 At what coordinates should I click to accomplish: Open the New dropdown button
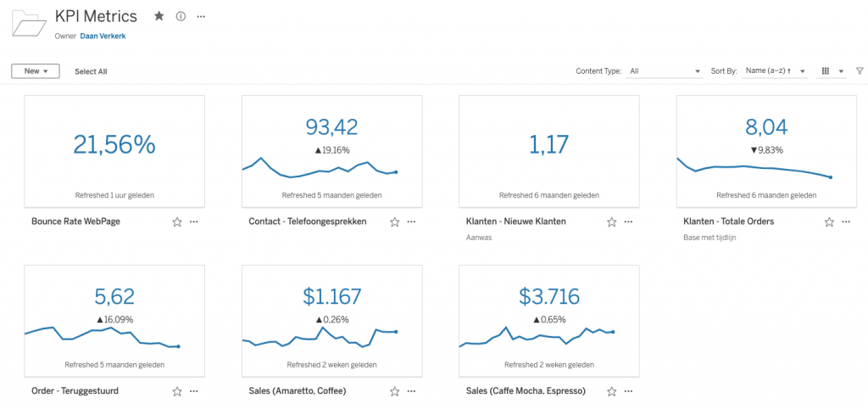pyautogui.click(x=36, y=71)
